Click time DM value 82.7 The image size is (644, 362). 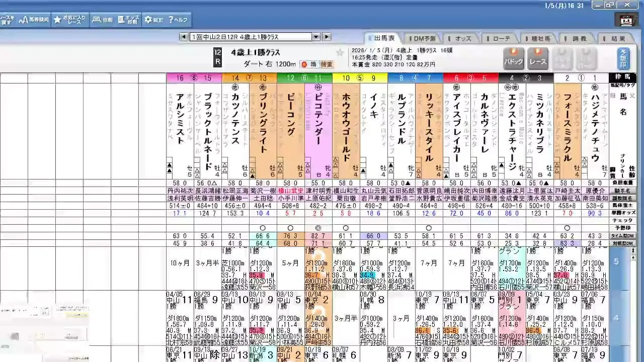[x=318, y=236]
